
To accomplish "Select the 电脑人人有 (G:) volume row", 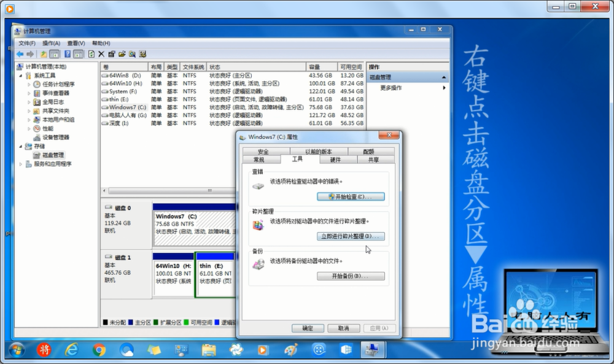I will point(232,115).
